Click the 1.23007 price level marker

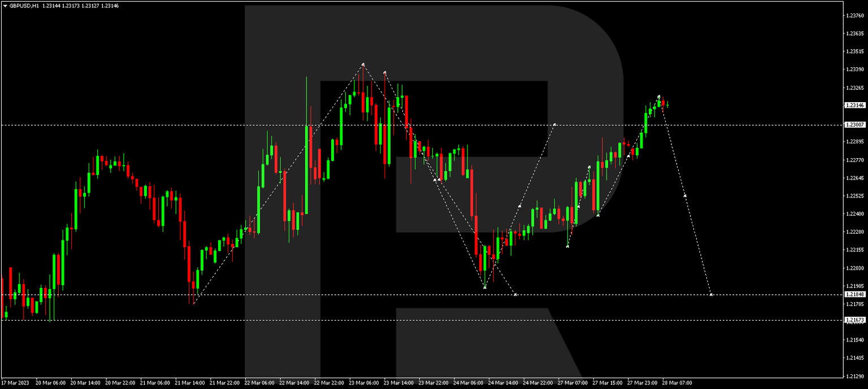tap(855, 124)
